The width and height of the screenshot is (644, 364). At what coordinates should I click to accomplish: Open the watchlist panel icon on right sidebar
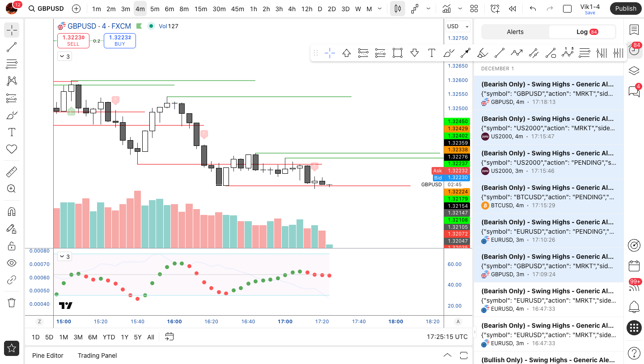[634, 30]
